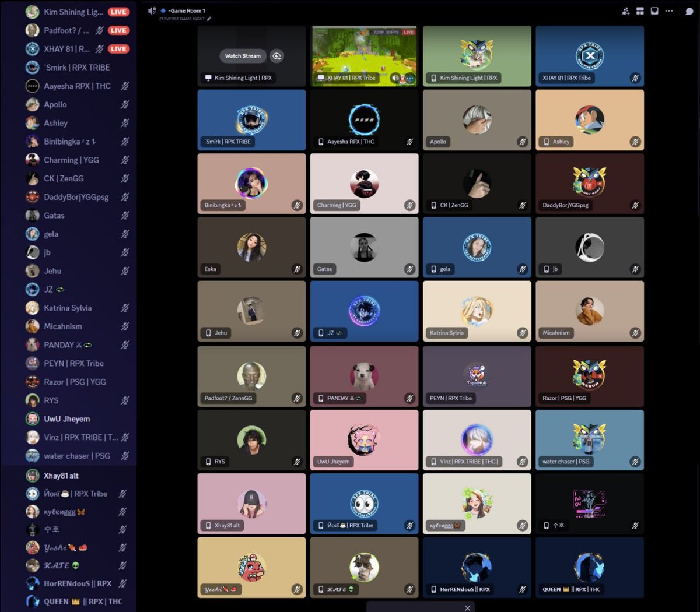The width and height of the screenshot is (700, 612).
Task: Click mobile icon on Ashley's tile label
Action: coord(547,142)
